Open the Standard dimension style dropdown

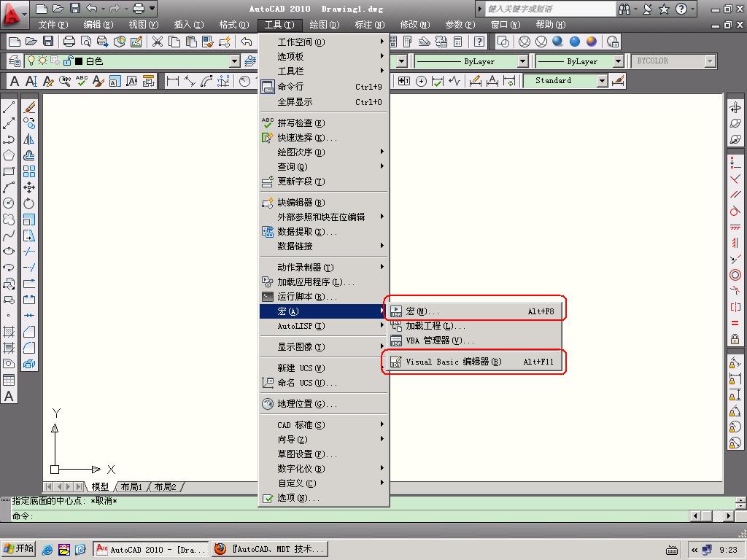(x=603, y=81)
